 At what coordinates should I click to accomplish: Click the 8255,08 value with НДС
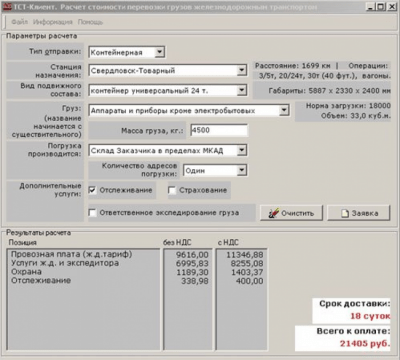pyautogui.click(x=247, y=263)
